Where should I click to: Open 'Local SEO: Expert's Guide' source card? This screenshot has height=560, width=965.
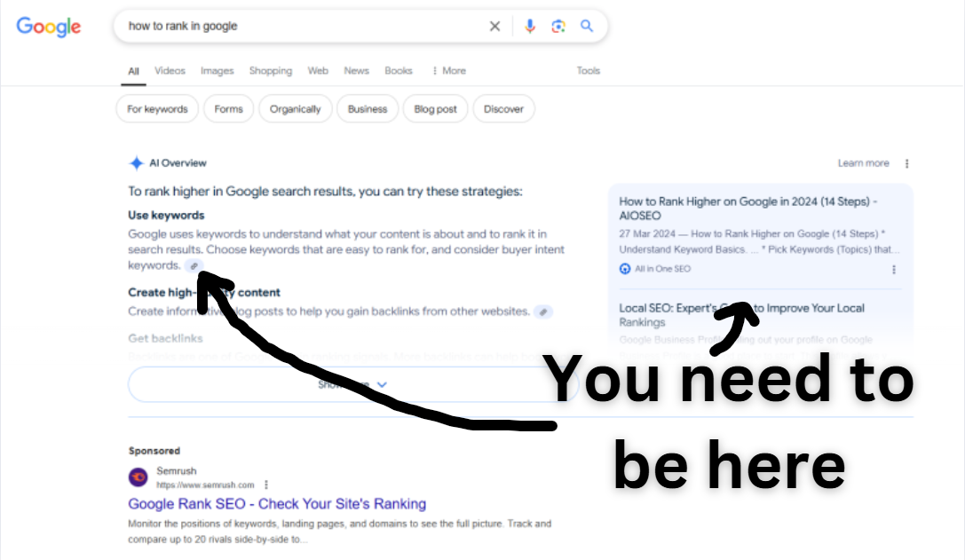pos(741,315)
